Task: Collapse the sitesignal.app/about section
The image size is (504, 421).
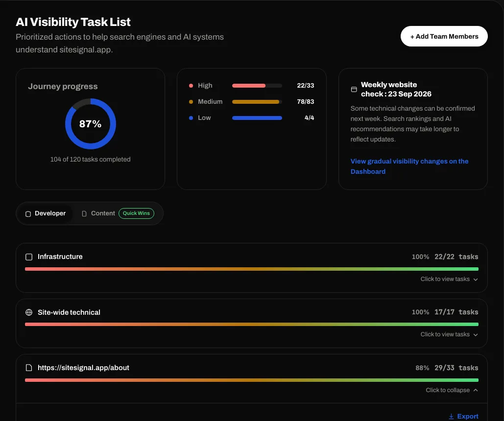Action: coord(452,390)
